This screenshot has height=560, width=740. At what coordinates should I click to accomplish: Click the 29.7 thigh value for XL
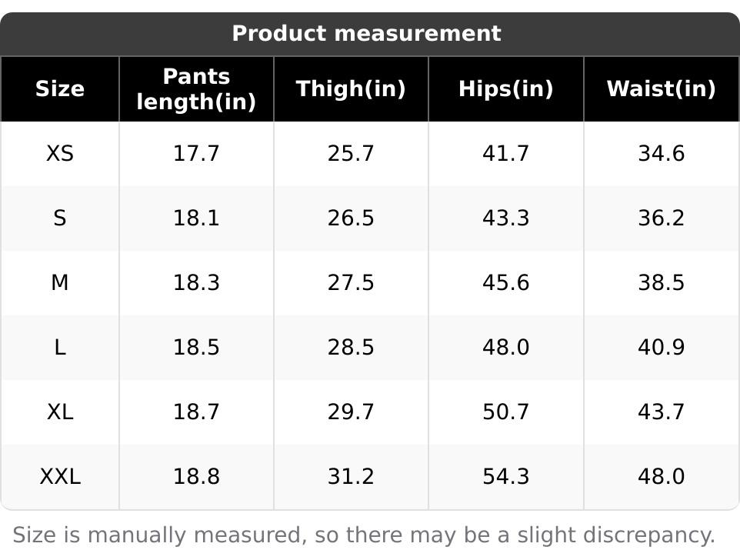(351, 412)
